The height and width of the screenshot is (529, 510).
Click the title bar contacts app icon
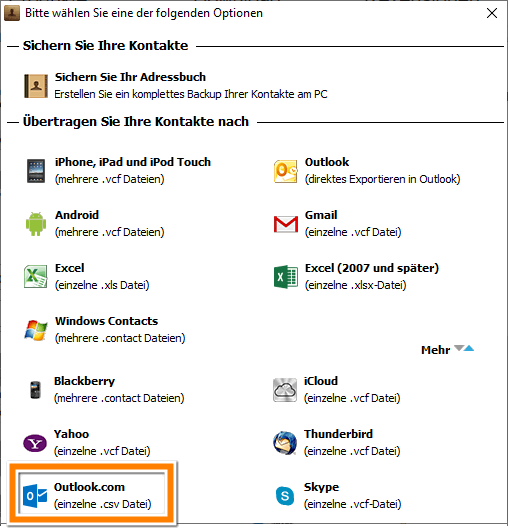click(12, 13)
